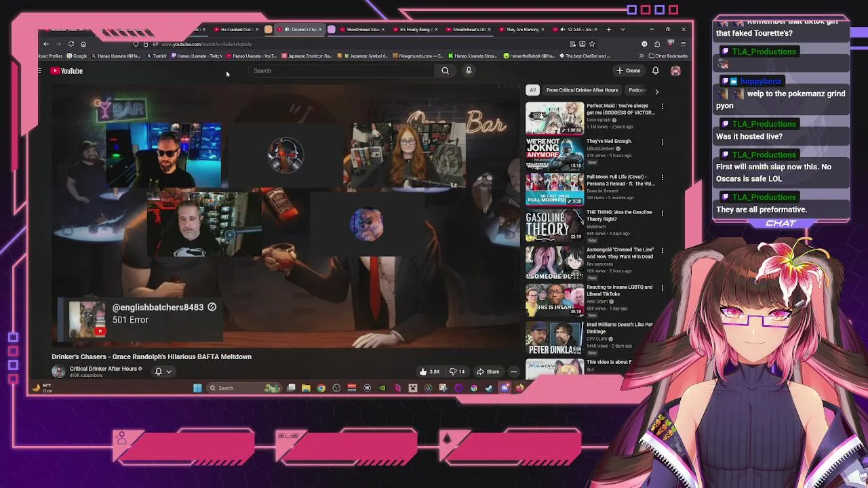Open the browser home page icon
Viewport: 868px width, 488px height.
point(83,44)
